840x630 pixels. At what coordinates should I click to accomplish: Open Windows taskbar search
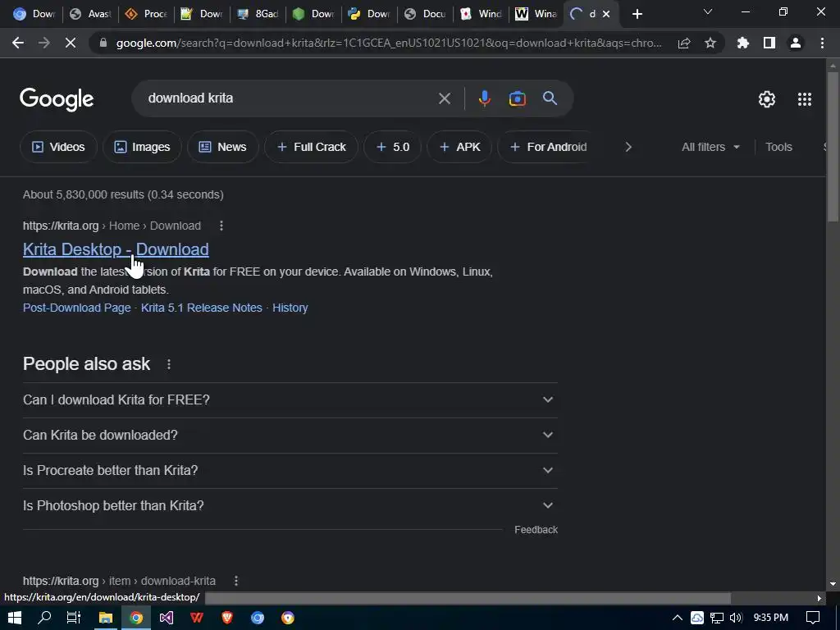(x=44, y=618)
